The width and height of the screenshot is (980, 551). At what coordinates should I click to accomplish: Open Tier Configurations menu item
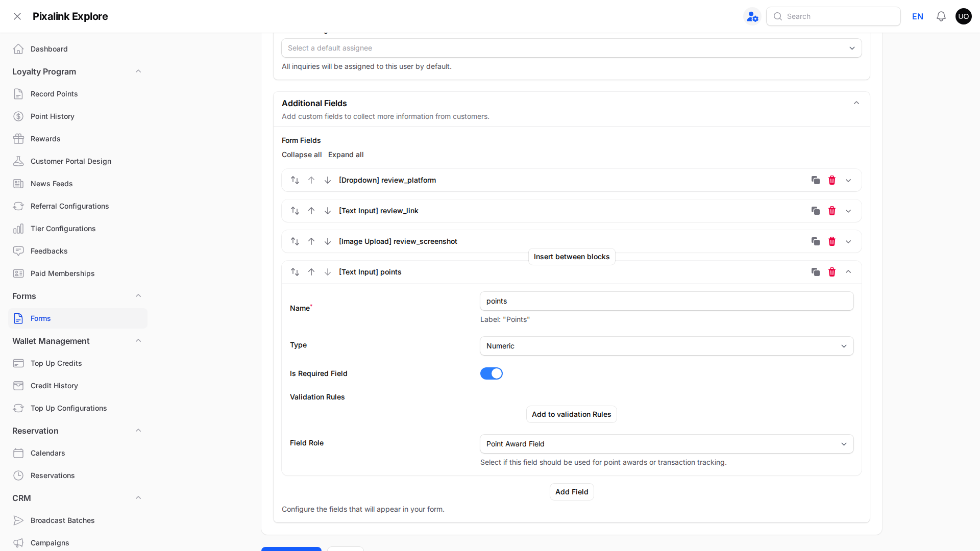pos(78,229)
